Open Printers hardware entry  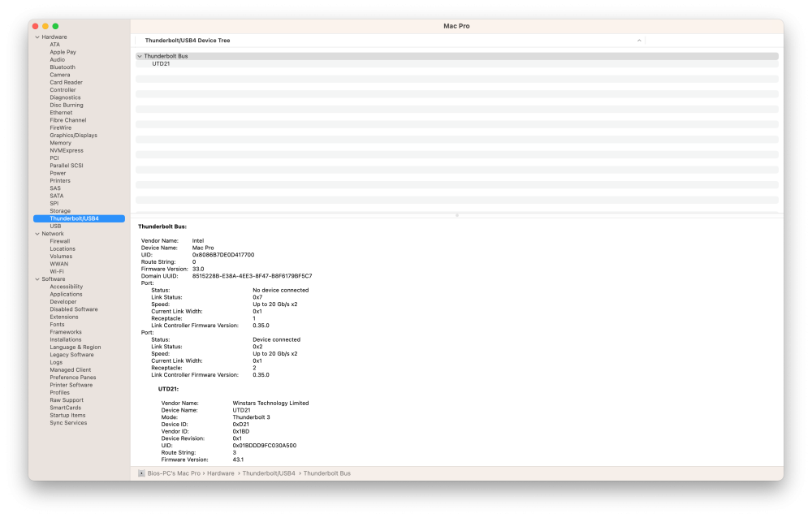pos(59,181)
